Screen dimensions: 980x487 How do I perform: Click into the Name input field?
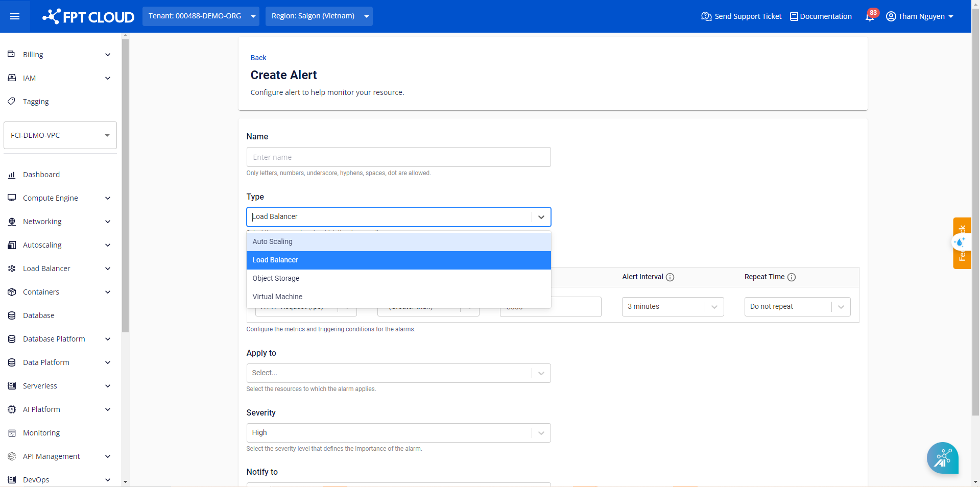[x=398, y=157]
